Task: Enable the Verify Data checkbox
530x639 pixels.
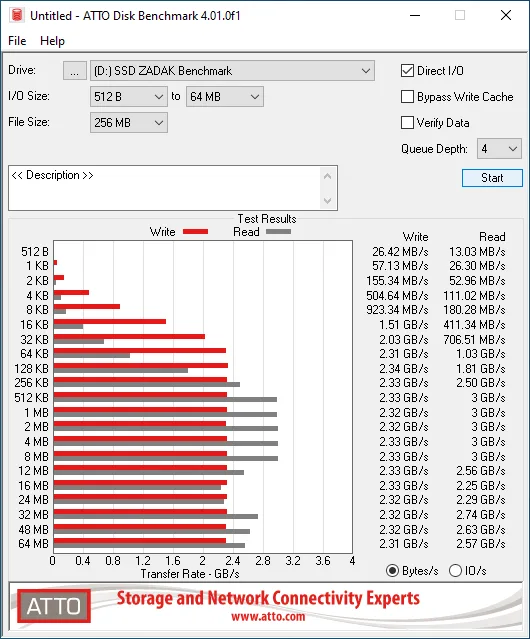Action: 407,123
